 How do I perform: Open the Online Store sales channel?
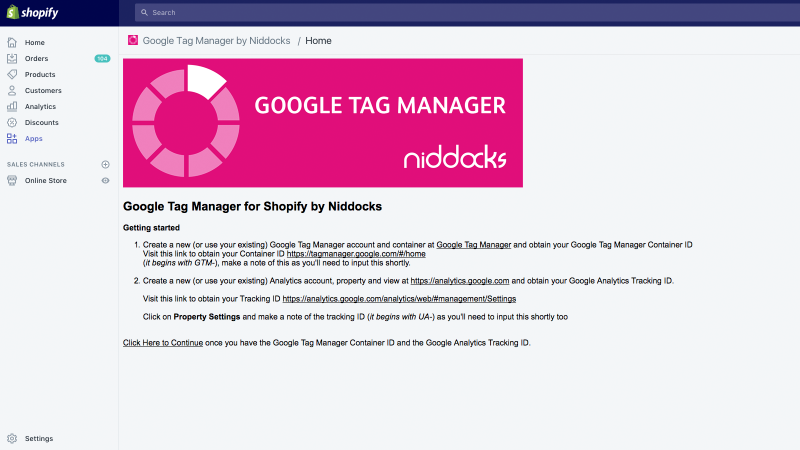click(x=45, y=181)
